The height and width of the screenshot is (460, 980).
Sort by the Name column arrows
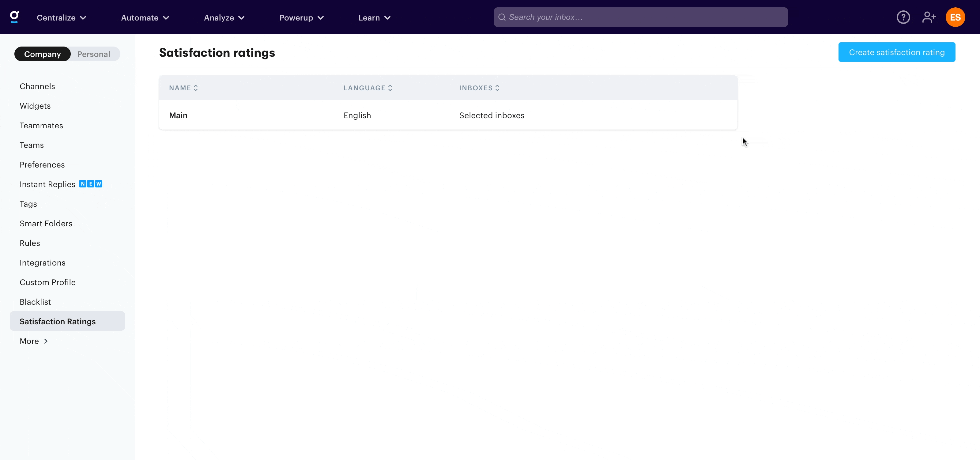pos(196,88)
